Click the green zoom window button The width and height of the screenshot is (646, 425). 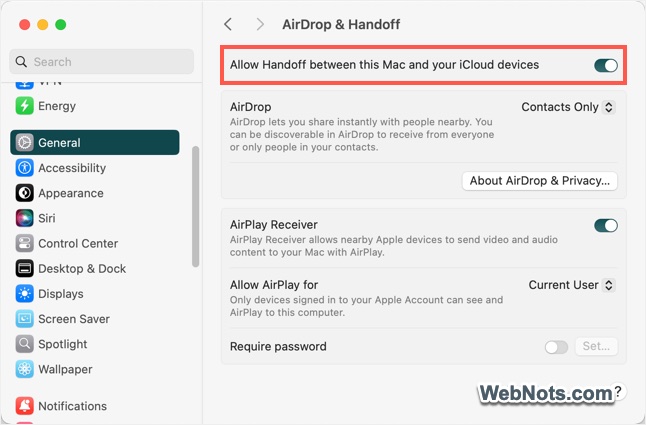[61, 25]
